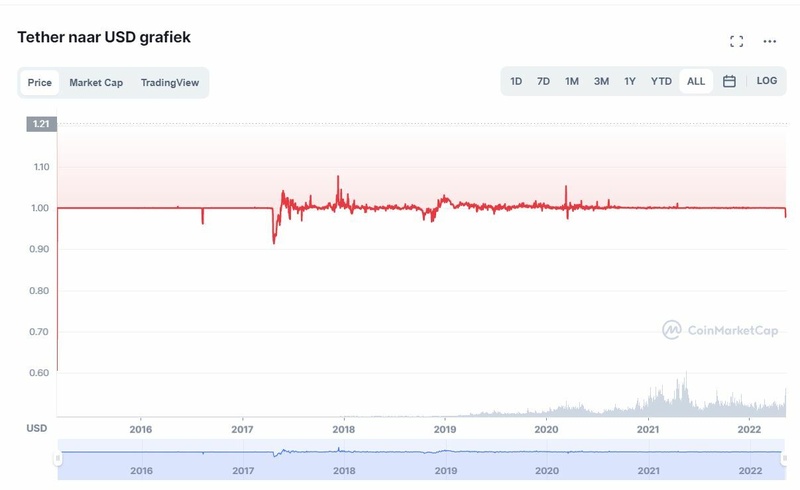The height and width of the screenshot is (490, 800).
Task: Show year-to-date (YTD) range
Action: [661, 81]
